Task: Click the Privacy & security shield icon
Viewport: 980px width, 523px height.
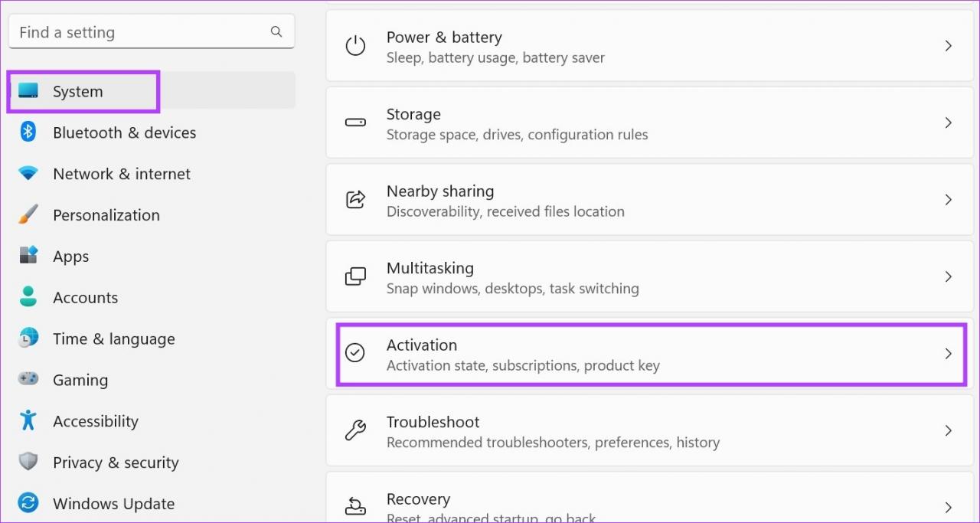Action: [x=28, y=463]
